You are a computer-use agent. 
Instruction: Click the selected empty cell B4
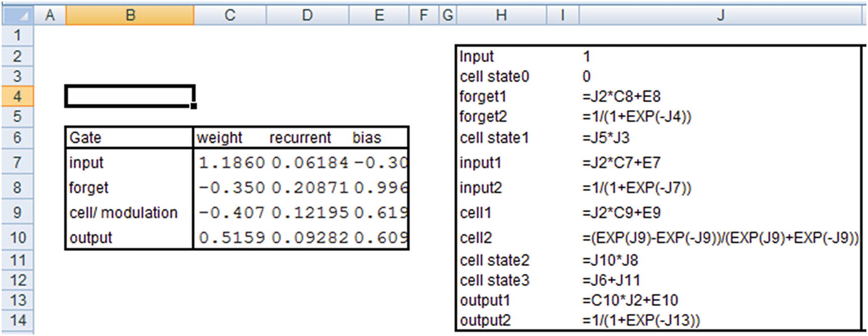(x=130, y=96)
